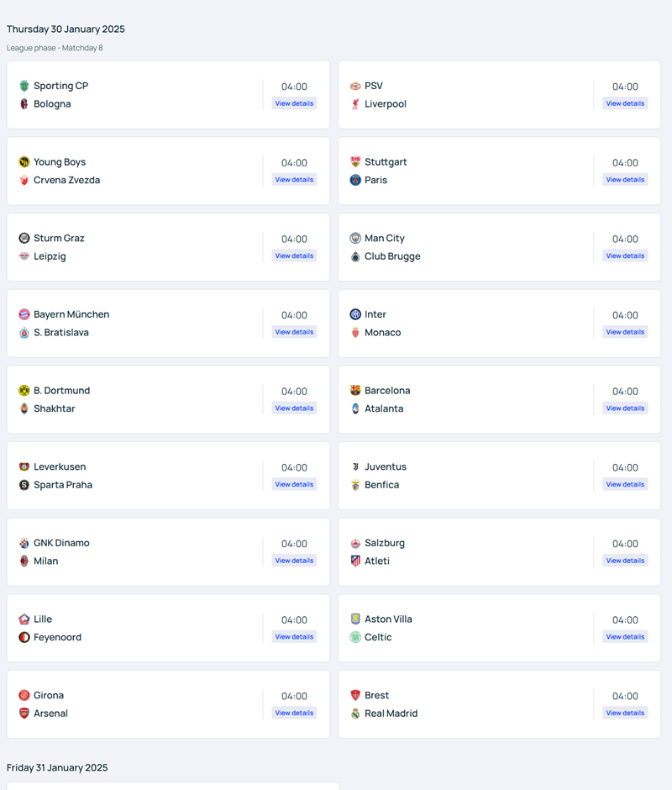672x790 pixels.
Task: Open the Leverkusen team name link
Action: pos(60,467)
